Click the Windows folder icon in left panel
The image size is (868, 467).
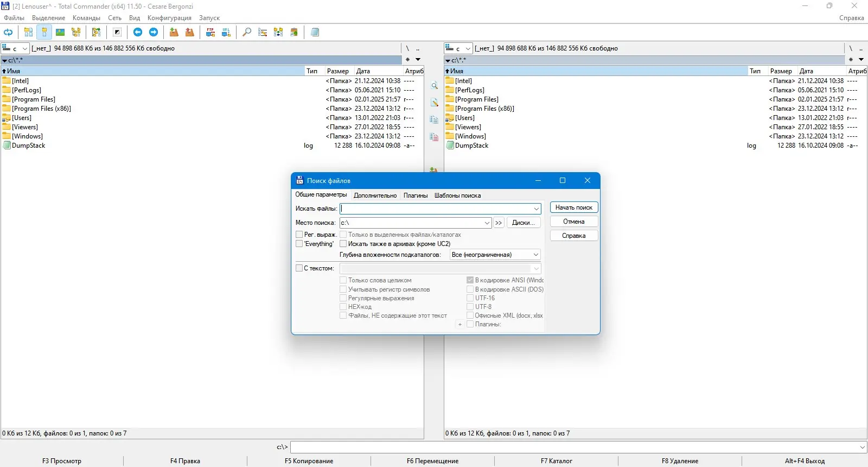tap(7, 136)
